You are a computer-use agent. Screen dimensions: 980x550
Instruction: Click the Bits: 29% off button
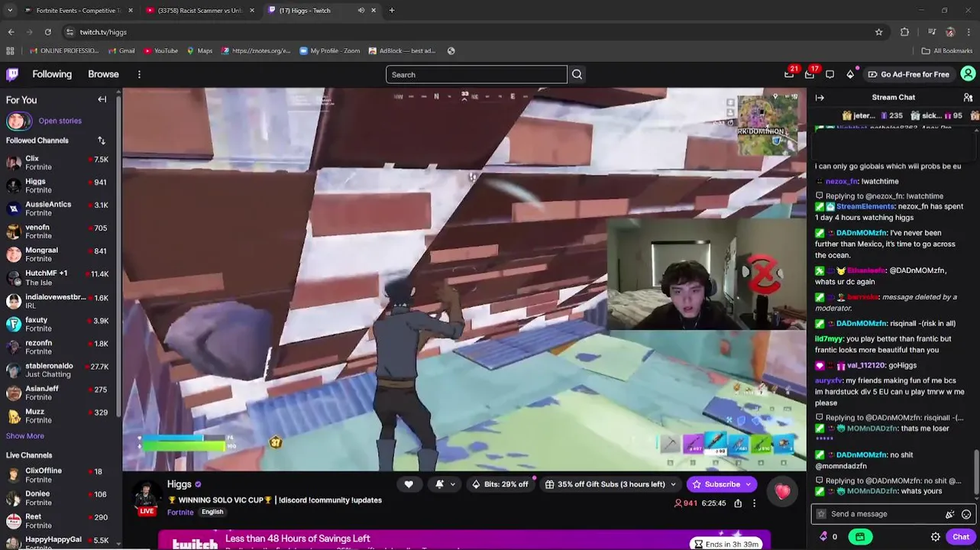coord(500,484)
